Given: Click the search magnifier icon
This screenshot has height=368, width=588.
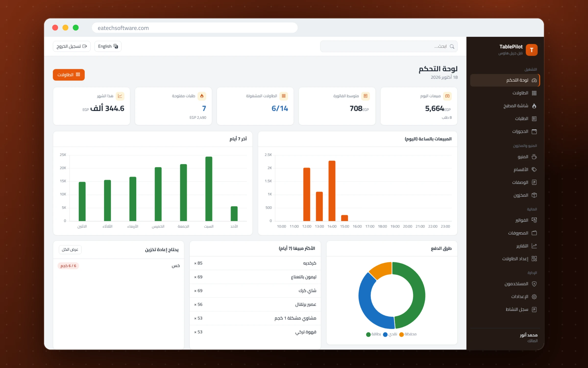Looking at the screenshot, I should pyautogui.click(x=452, y=46).
